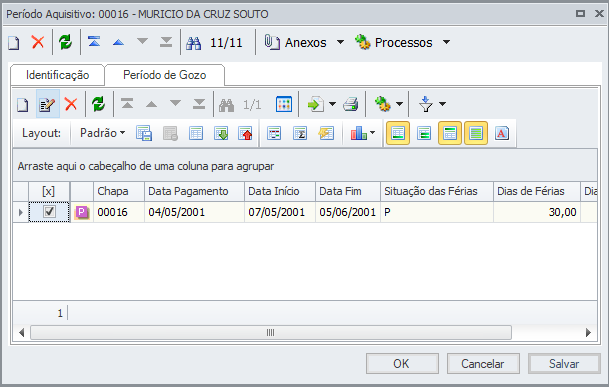Click the scroll left arrow
Viewport: 609px width, 387px height.
click(22, 333)
